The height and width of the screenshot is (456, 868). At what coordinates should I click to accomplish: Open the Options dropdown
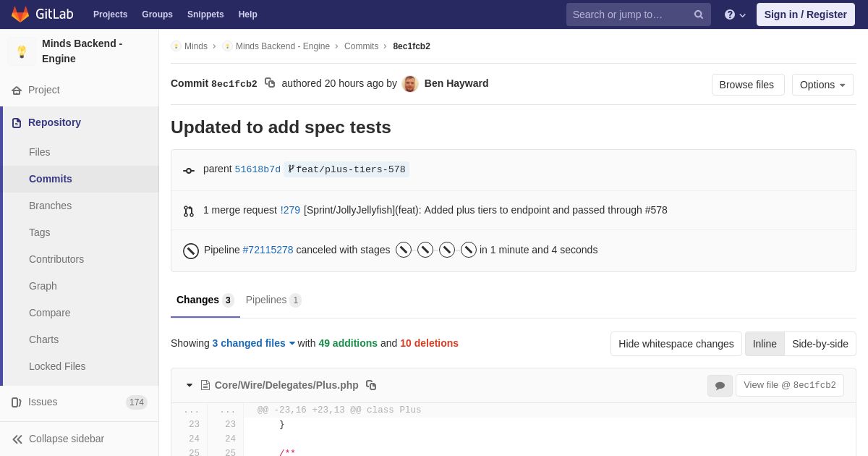(822, 85)
